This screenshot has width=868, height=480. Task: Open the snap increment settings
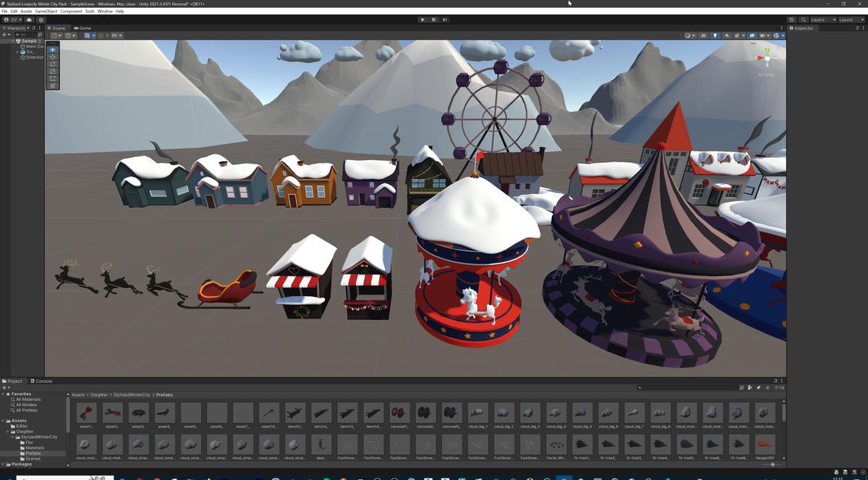(116, 35)
